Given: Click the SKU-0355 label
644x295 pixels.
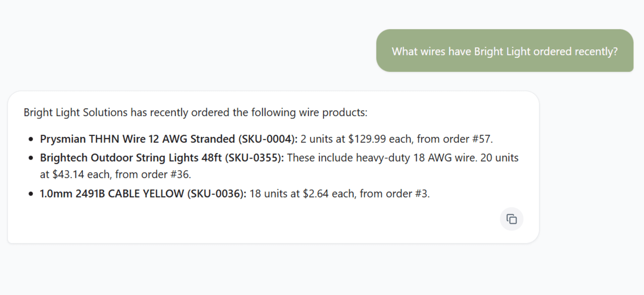Looking at the screenshot, I should (254, 158).
